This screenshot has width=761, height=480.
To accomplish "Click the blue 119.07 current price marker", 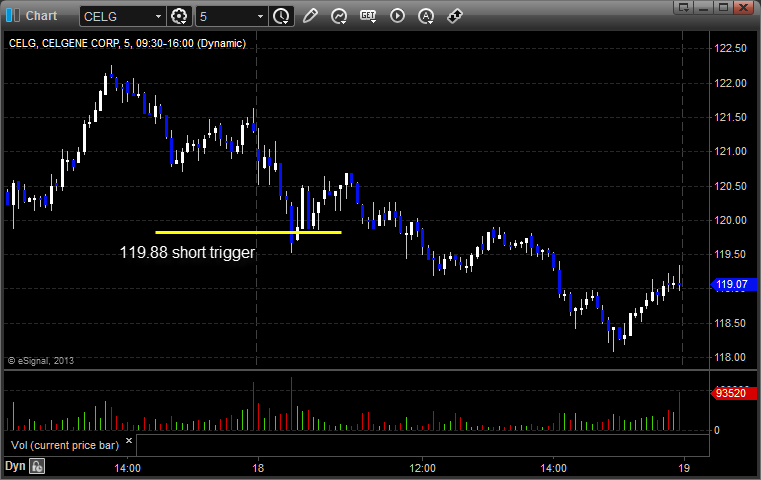I will (733, 284).
